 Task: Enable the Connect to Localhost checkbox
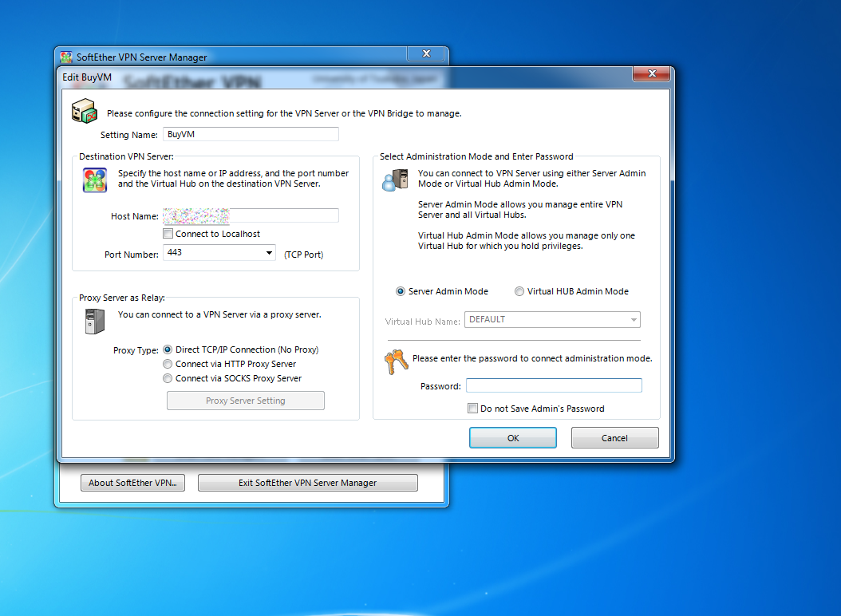168,234
